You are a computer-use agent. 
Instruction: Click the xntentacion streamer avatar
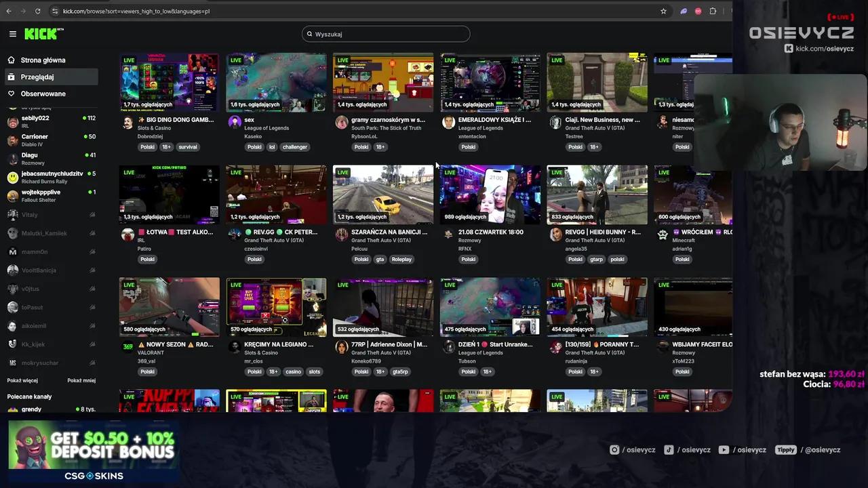point(448,122)
